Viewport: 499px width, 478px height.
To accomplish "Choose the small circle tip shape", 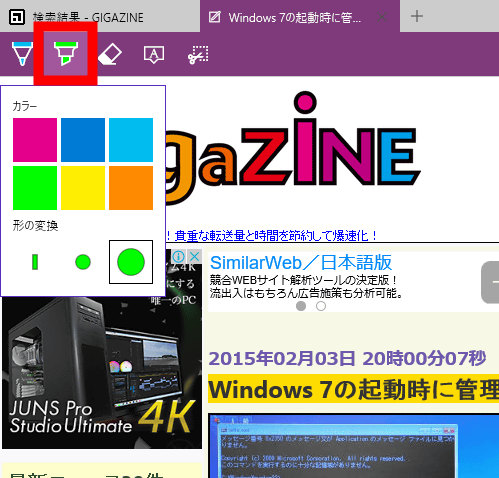I will [83, 262].
